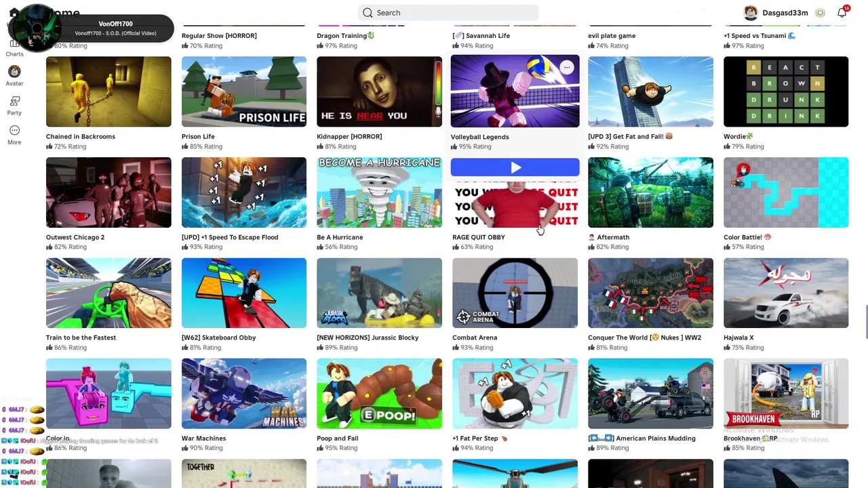Open Robux balance icon in header

820,13
